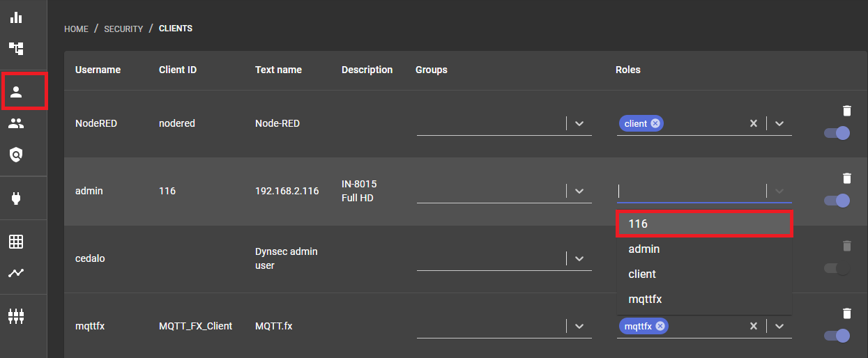Delete the NodeRED client with trash icon
Viewport: 868px width, 358px height.
coord(846,111)
